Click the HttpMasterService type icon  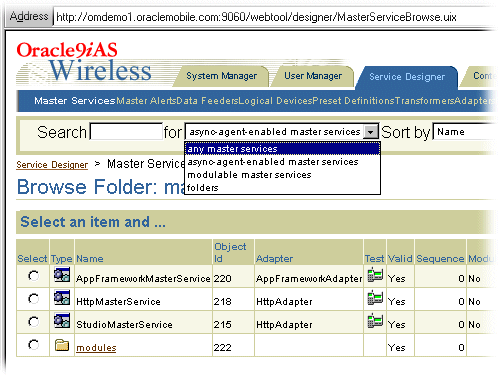pos(62,298)
